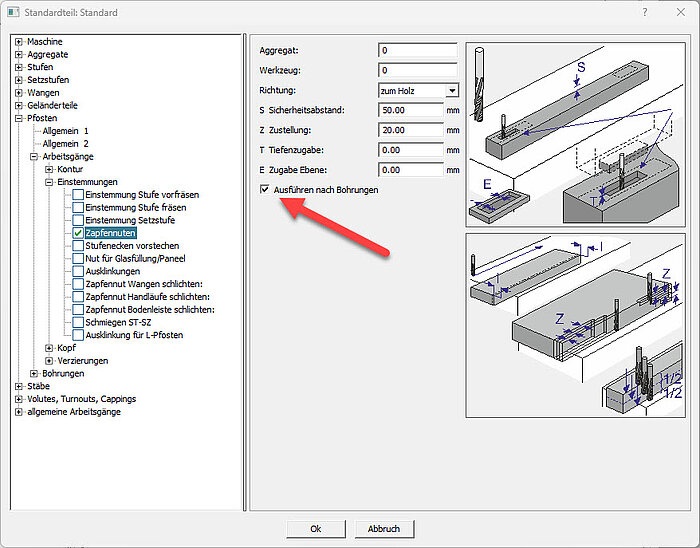This screenshot has width=700, height=548.
Task: Expand the Kontur tree node
Action: [x=49, y=169]
